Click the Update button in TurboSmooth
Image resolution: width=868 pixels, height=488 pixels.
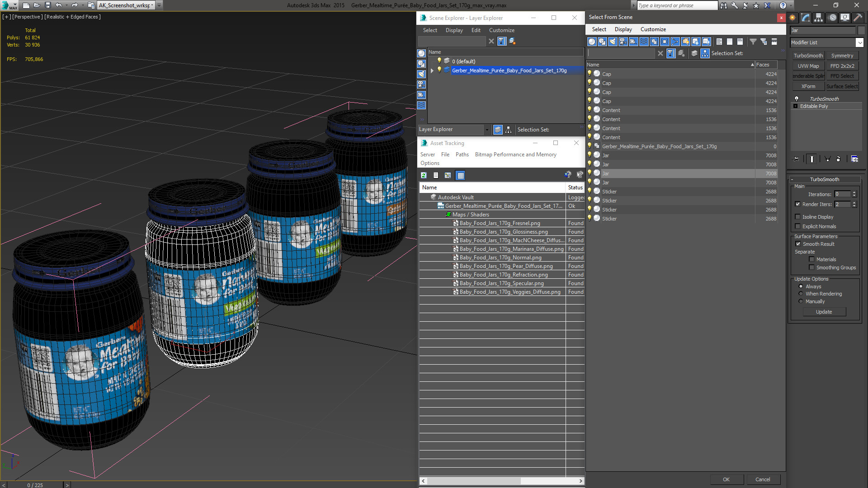tap(824, 312)
